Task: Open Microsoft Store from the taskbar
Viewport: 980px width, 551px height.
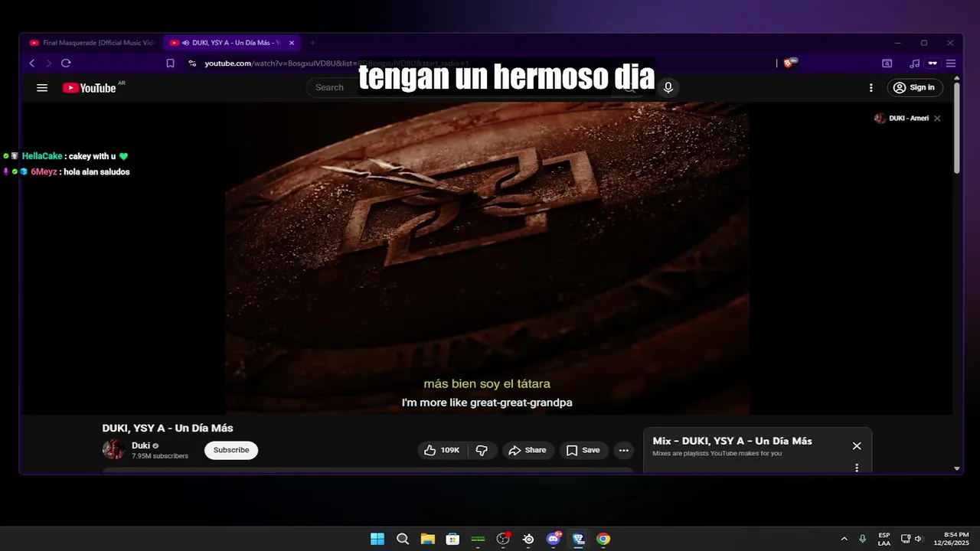Action: pyautogui.click(x=452, y=539)
